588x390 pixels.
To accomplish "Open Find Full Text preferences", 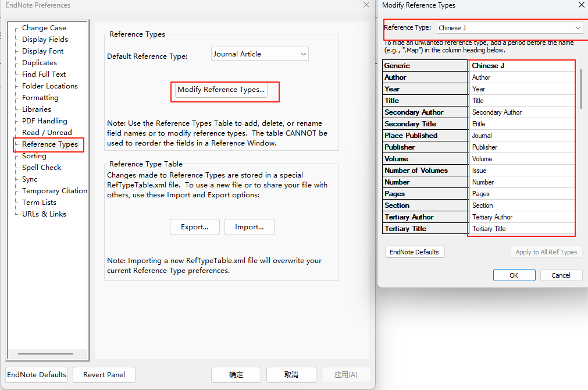I will 44,75.
